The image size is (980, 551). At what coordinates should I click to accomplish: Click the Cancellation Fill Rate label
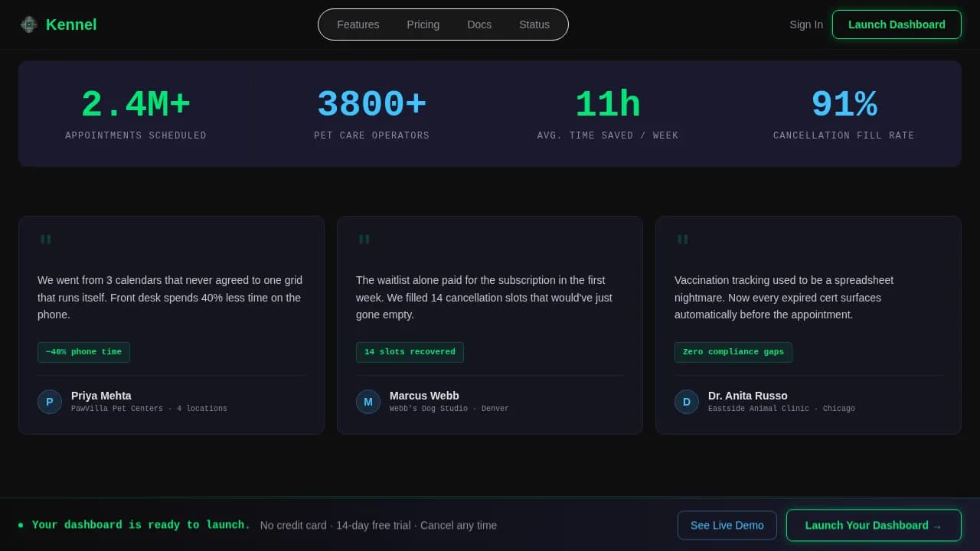(844, 135)
